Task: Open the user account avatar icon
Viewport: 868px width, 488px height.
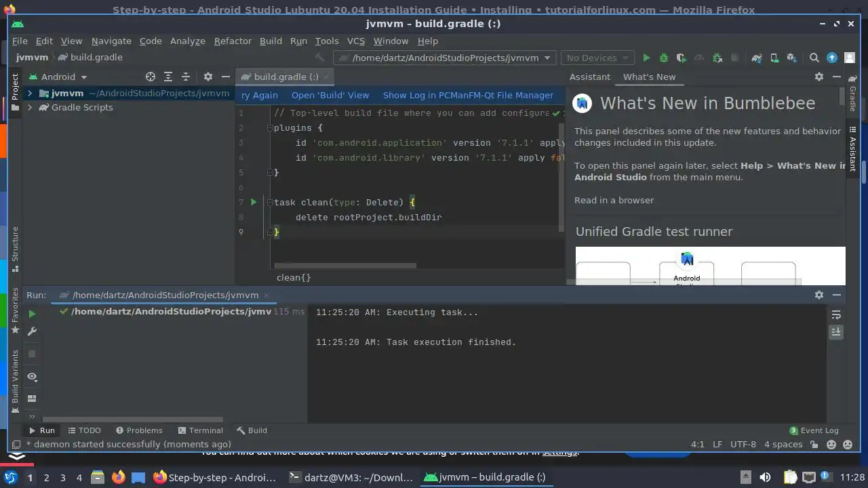Action: tap(850, 58)
